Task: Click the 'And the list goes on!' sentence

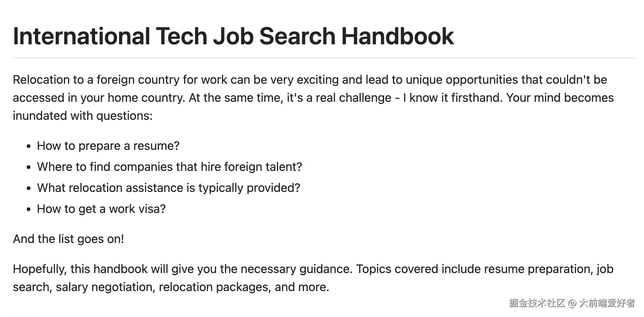Action: (x=68, y=239)
